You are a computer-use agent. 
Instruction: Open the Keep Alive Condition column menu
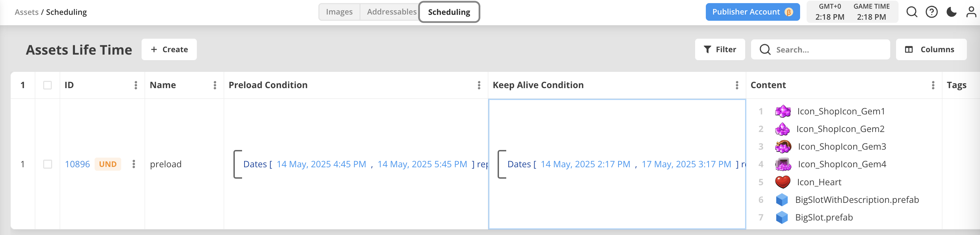pyautogui.click(x=737, y=85)
